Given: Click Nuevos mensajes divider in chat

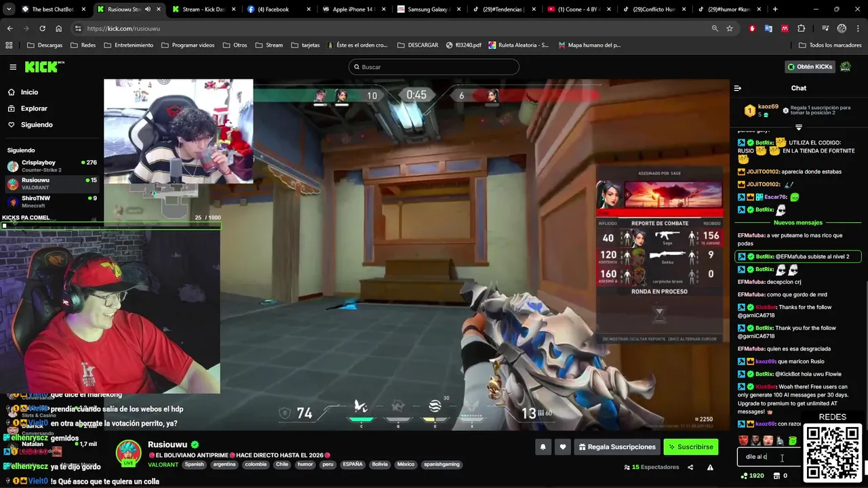Looking at the screenshot, I should click(x=798, y=222).
